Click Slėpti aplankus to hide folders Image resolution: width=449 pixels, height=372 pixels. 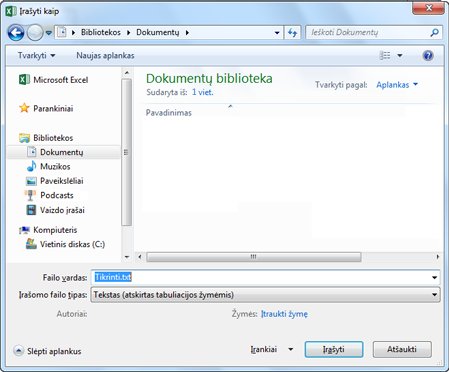point(47,351)
